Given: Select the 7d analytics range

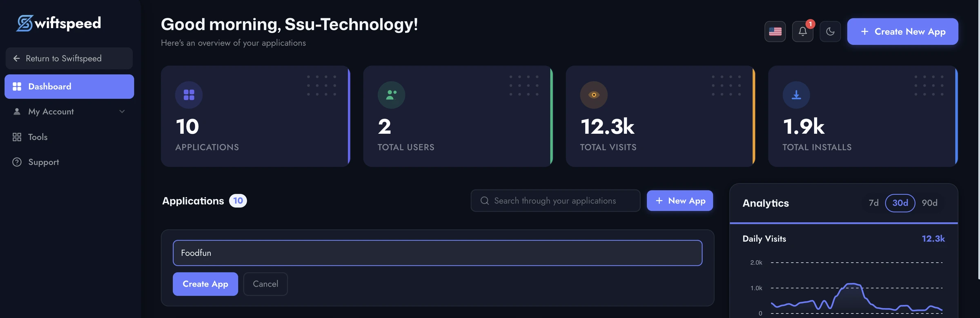Looking at the screenshot, I should [873, 203].
